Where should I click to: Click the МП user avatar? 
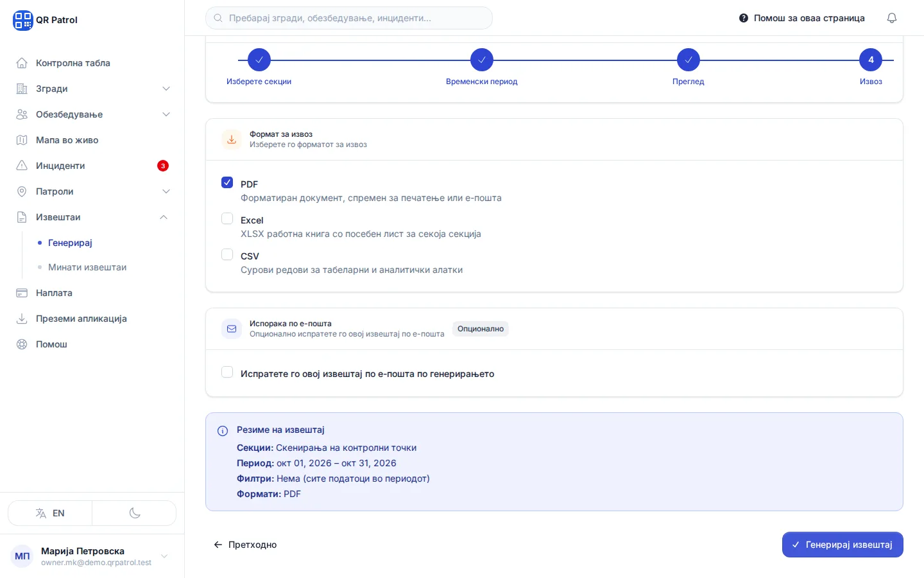22,556
